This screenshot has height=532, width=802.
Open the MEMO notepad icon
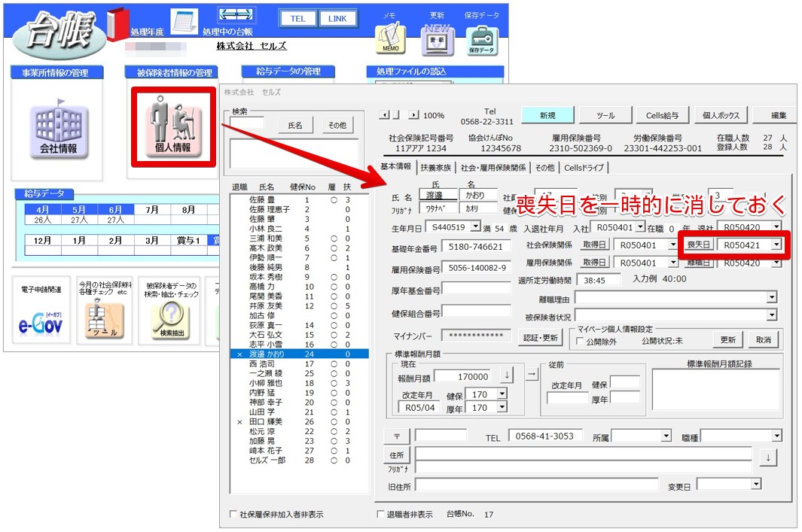[391, 38]
